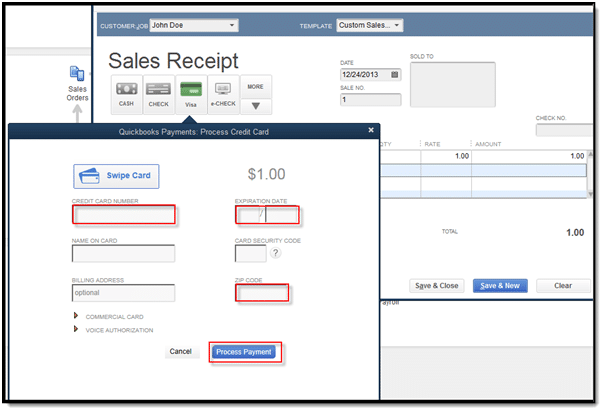This screenshot has width=606, height=414.
Task: Click the AMOUNT column header
Action: 488,144
